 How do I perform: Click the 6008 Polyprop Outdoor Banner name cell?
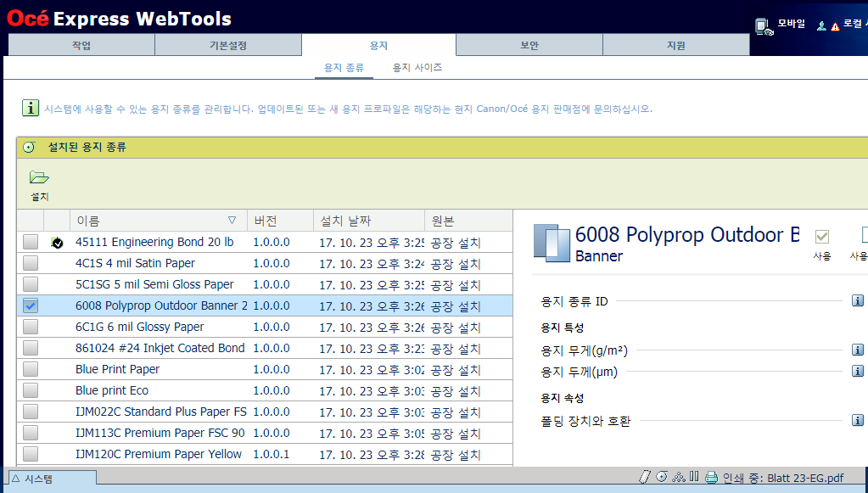click(x=161, y=305)
